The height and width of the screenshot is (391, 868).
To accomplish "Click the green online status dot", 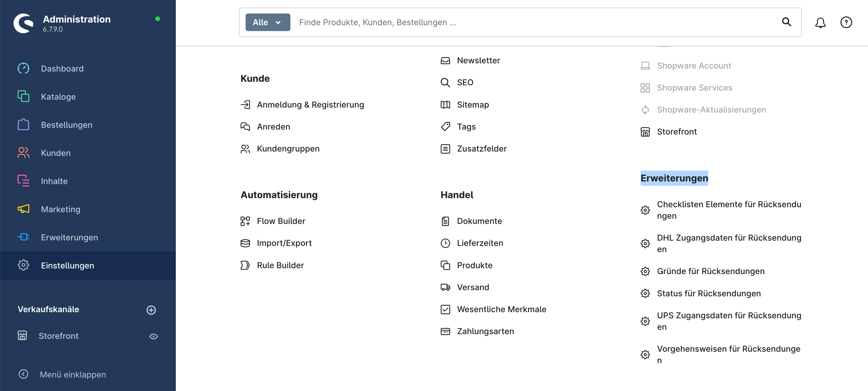I will pyautogui.click(x=157, y=19).
